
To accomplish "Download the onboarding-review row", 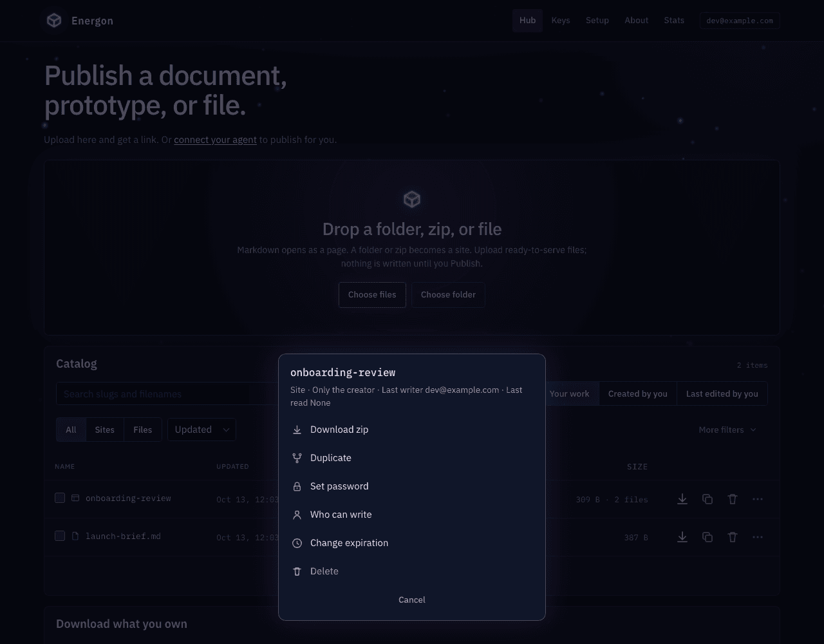I will click(682, 499).
